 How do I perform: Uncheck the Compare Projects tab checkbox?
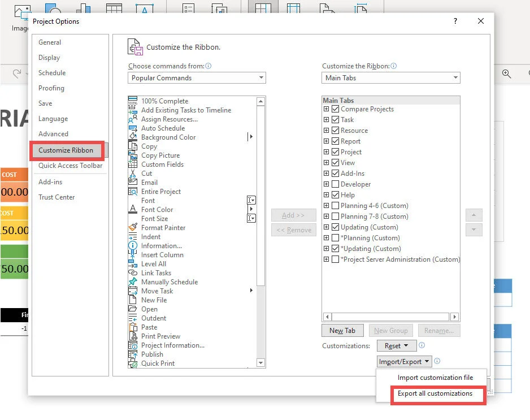point(335,109)
